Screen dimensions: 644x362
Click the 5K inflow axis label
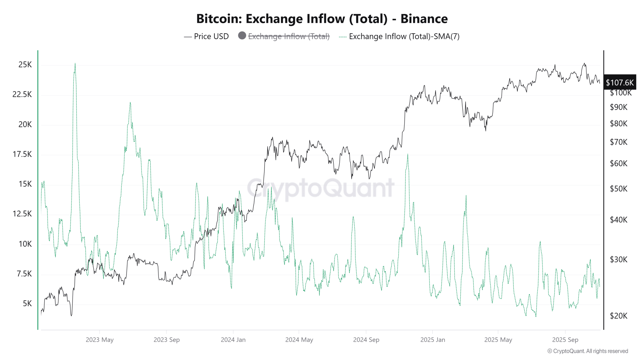tap(27, 303)
